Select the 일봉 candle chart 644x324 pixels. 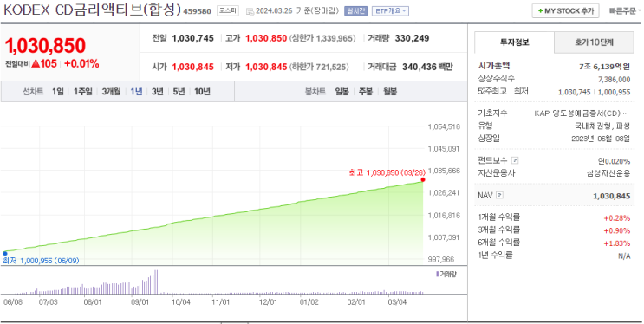(x=342, y=92)
